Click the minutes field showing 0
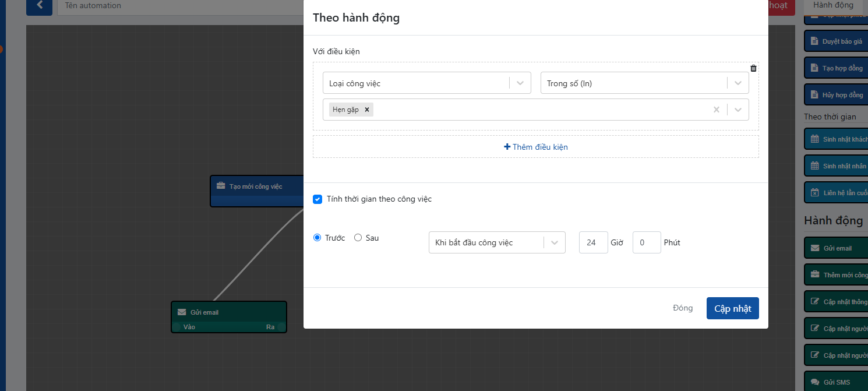The image size is (868, 391). pos(647,242)
